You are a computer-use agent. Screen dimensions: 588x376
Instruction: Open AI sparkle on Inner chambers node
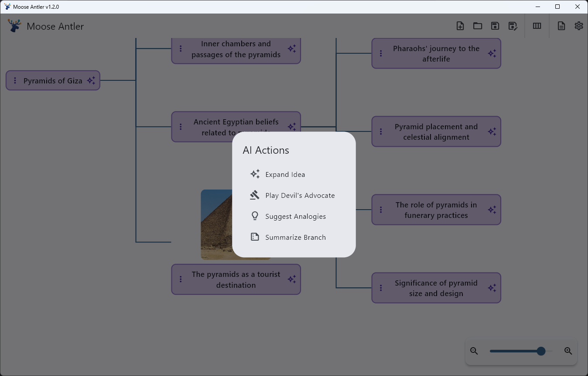tap(292, 48)
